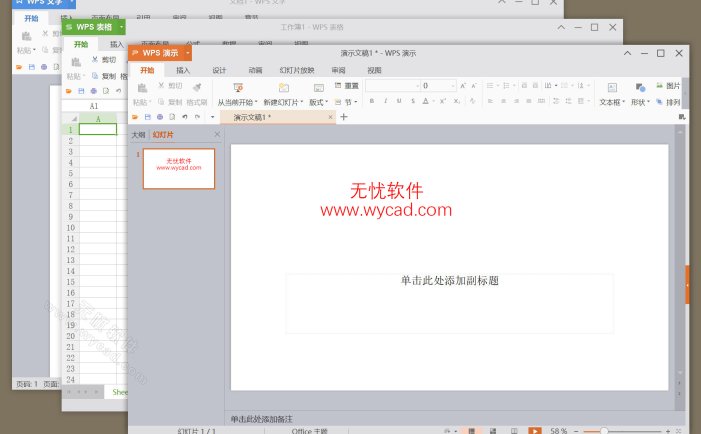Viewport: 701px width, 434px height.
Task: Switch to slide sorter view icon in status bar
Action: point(493,431)
